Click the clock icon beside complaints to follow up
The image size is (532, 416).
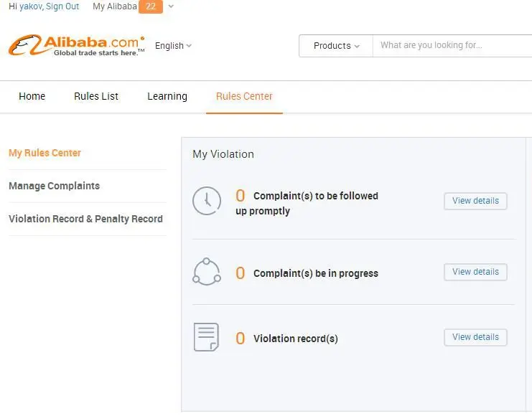click(207, 202)
